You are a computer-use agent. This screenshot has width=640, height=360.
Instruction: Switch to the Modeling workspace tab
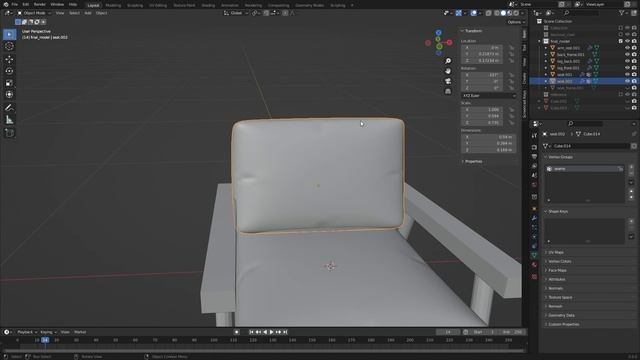pyautogui.click(x=113, y=5)
